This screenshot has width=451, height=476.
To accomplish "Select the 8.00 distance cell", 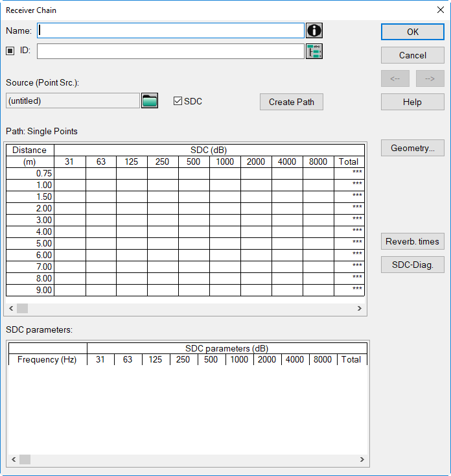I will tap(30, 278).
